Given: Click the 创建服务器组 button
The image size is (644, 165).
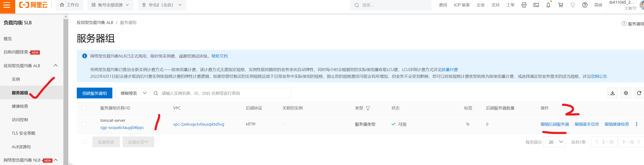Looking at the screenshot, I should 95,93.
